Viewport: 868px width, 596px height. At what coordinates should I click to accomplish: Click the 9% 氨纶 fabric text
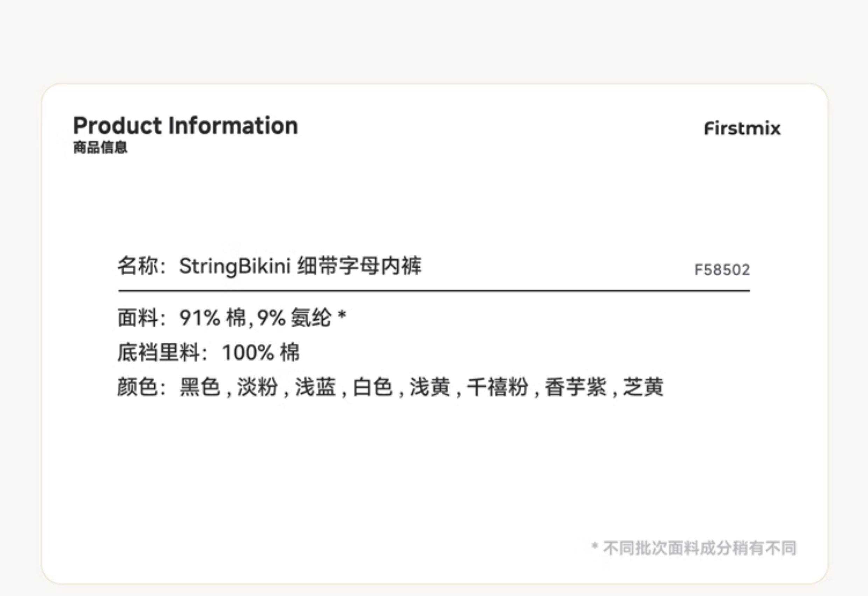294,318
